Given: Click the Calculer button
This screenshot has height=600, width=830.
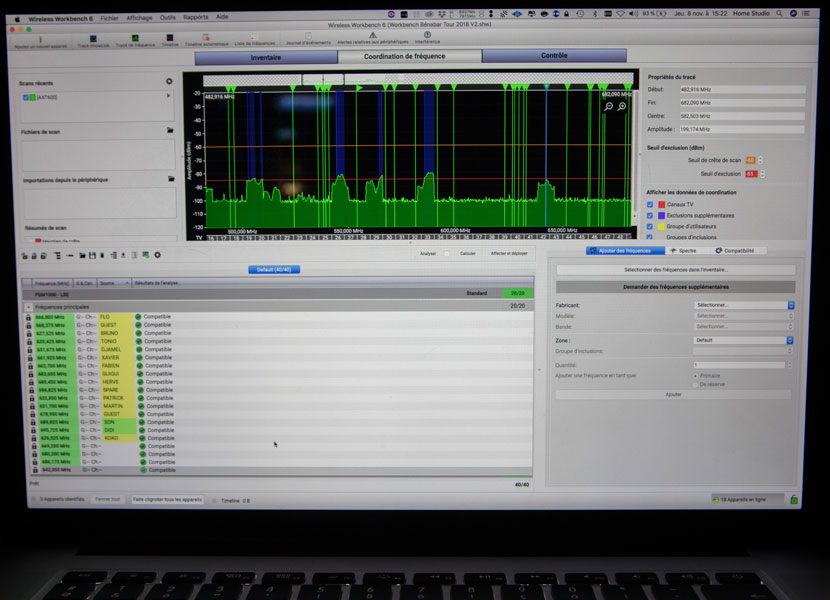Looking at the screenshot, I should click(x=467, y=254).
